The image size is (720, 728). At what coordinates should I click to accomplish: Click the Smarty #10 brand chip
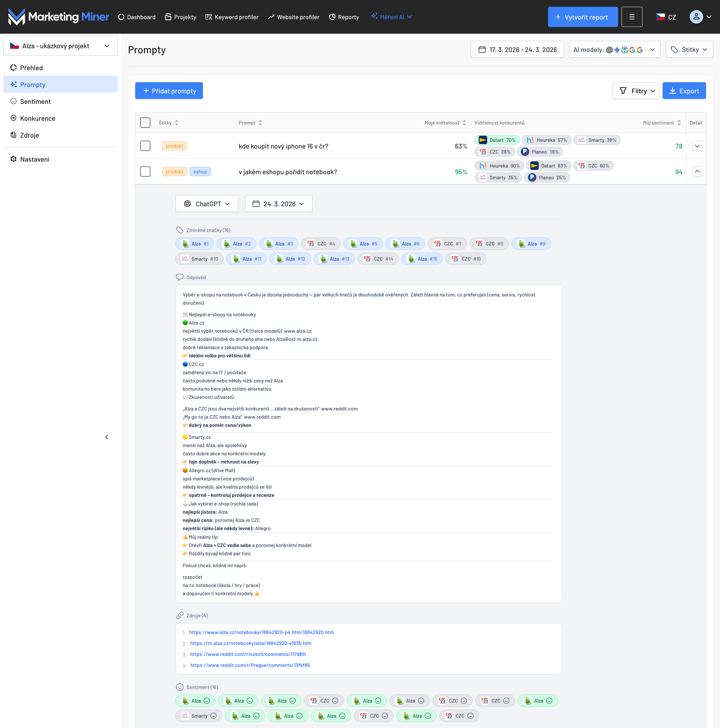(x=199, y=259)
